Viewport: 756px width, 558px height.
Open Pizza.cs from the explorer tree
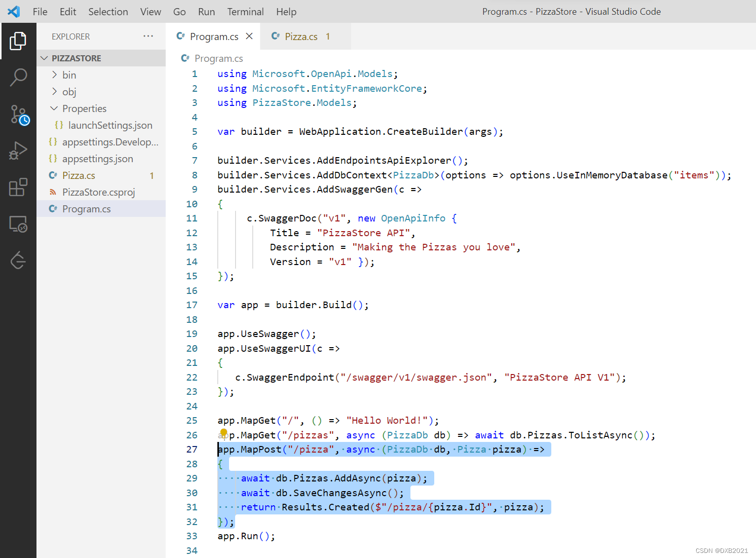pyautogui.click(x=101, y=175)
